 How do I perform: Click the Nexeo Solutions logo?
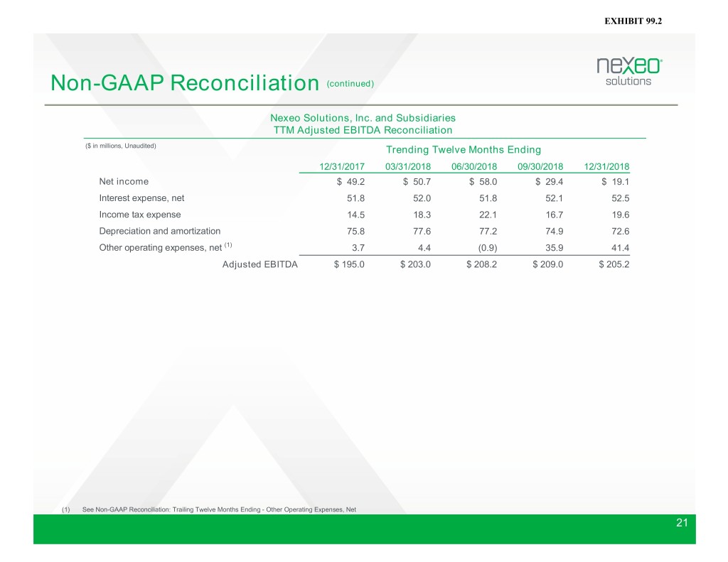pos(628,72)
